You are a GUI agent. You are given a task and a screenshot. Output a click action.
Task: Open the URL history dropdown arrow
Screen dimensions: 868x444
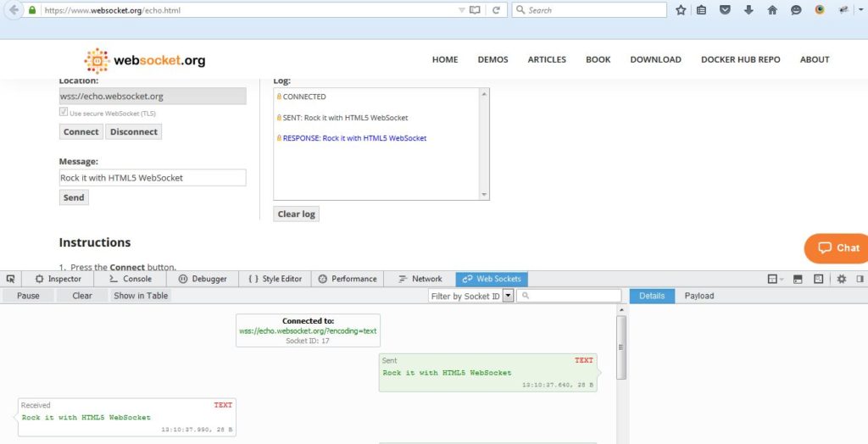click(x=462, y=10)
